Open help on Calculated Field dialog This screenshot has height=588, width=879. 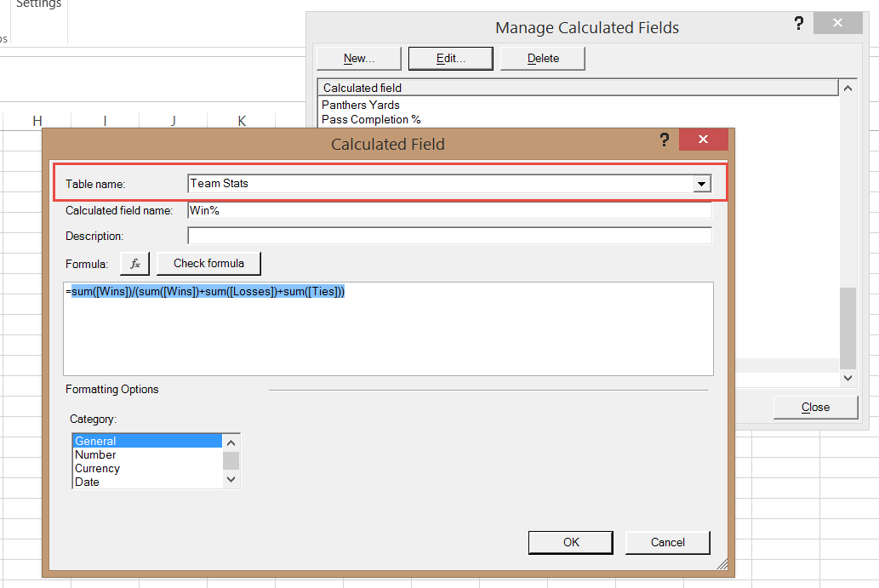click(665, 140)
